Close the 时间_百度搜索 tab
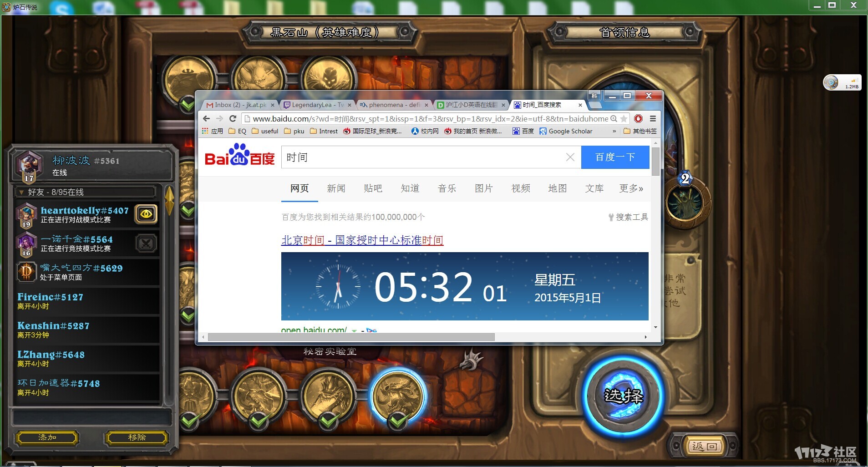868x467 pixels. 580,105
